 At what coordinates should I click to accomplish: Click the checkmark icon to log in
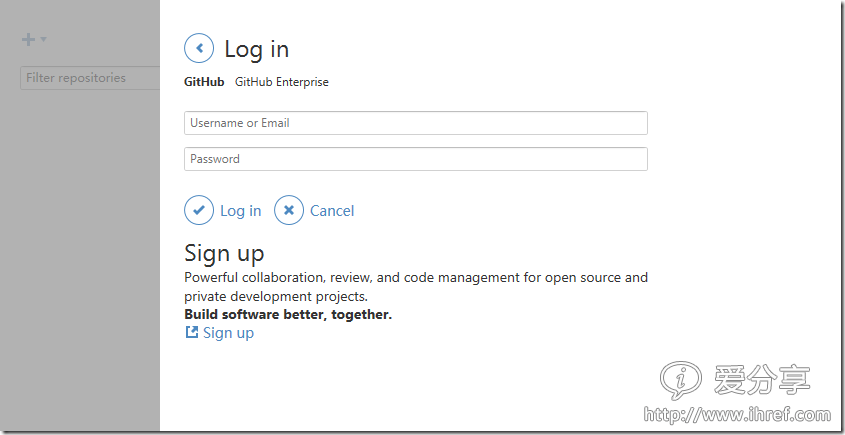pyautogui.click(x=199, y=210)
